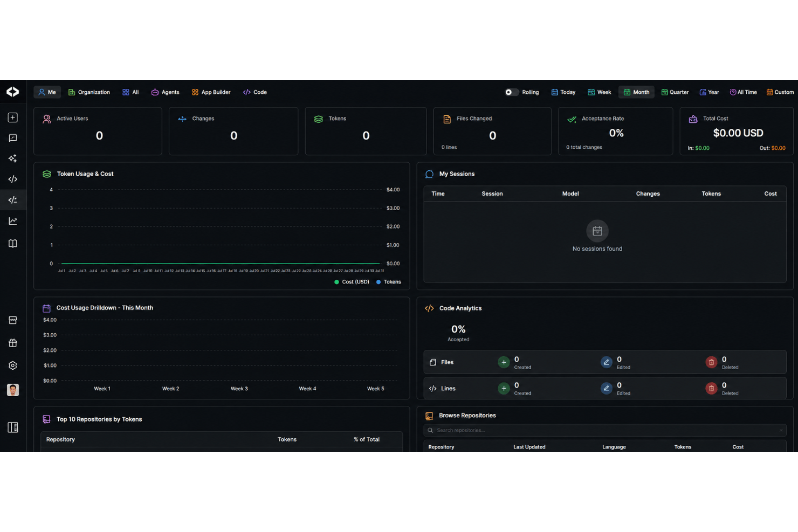Select the Custom time range
Screen dimensions: 798x532
click(780, 92)
